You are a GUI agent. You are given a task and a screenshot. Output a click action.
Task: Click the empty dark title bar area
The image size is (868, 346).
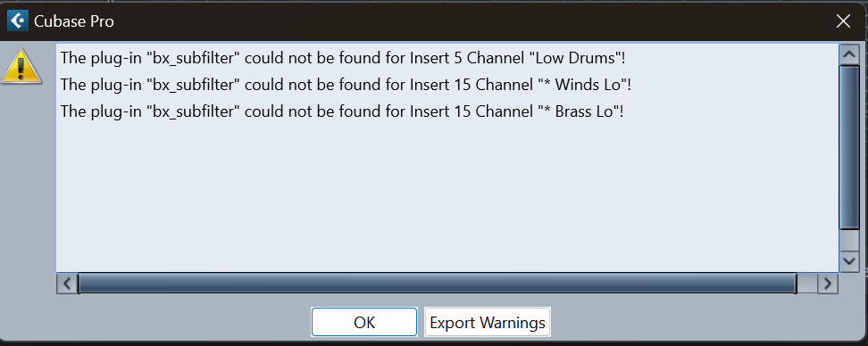coord(471,21)
